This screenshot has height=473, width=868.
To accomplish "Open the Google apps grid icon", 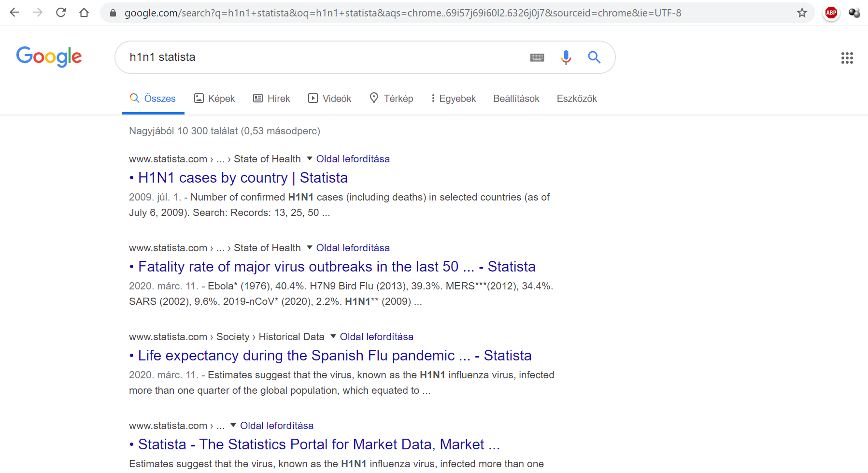I will coord(847,58).
